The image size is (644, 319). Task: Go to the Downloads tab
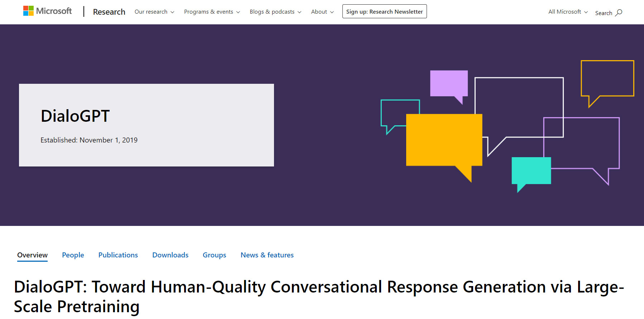point(170,255)
